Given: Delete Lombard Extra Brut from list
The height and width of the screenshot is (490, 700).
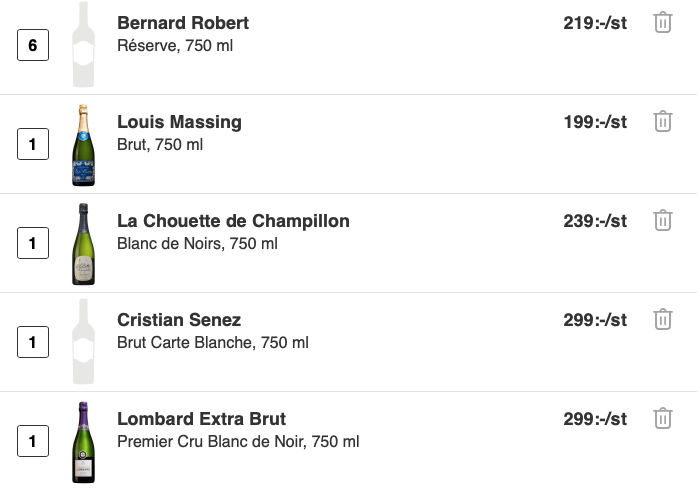Looking at the screenshot, I should point(662,419).
